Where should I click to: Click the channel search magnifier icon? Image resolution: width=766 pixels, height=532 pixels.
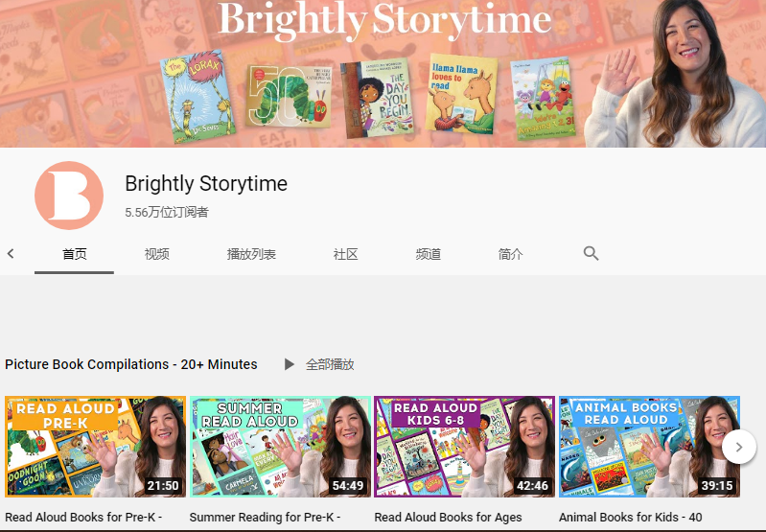coord(591,254)
